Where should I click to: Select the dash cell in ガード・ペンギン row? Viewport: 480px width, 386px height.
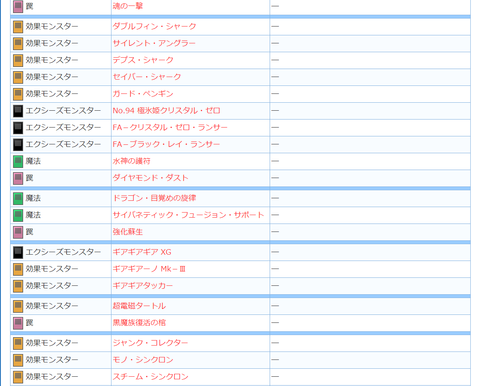pyautogui.click(x=370, y=94)
